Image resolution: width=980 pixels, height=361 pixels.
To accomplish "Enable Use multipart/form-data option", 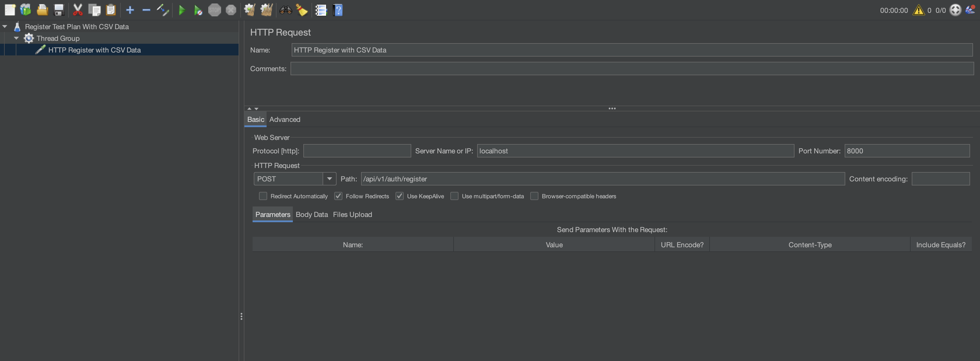I will tap(454, 196).
